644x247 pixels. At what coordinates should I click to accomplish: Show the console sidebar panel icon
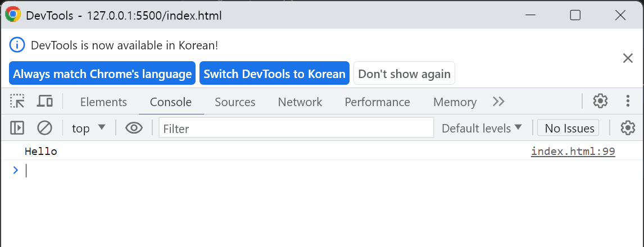pyautogui.click(x=17, y=128)
